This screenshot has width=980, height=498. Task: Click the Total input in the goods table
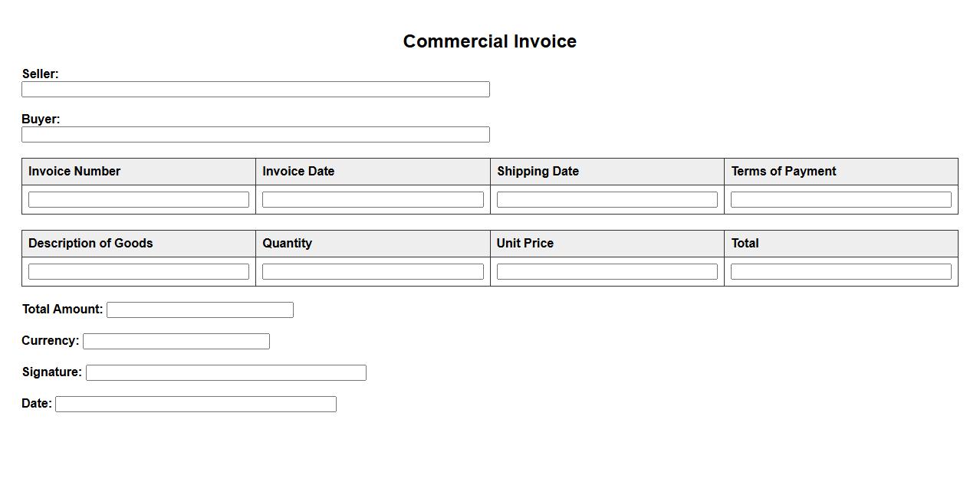(840, 272)
